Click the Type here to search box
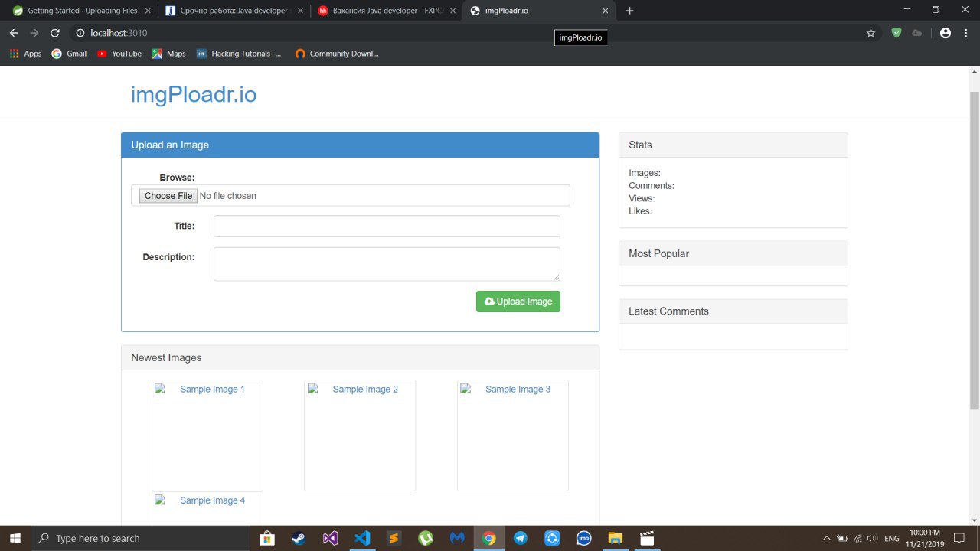Screen dimensions: 980x551 coord(140,538)
